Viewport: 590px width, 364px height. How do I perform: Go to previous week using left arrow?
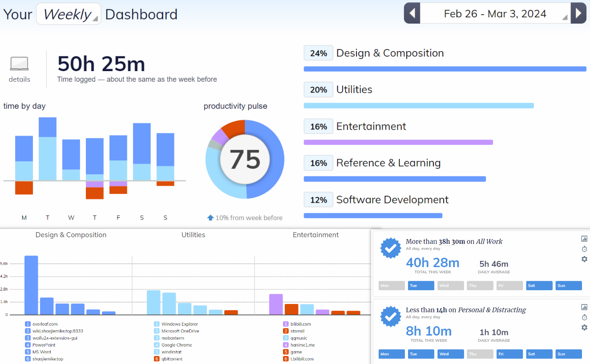click(412, 13)
